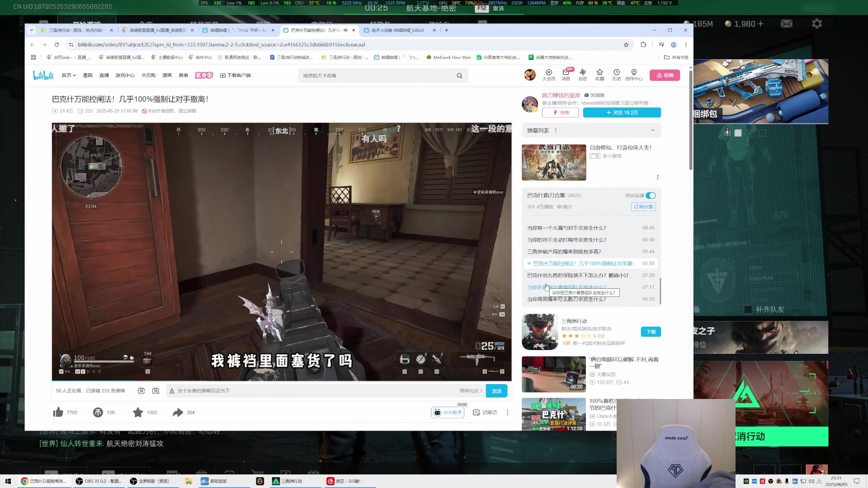Open 消息 messages icon with 99+ badge
Viewport: 868px width, 488px height.
566,75
